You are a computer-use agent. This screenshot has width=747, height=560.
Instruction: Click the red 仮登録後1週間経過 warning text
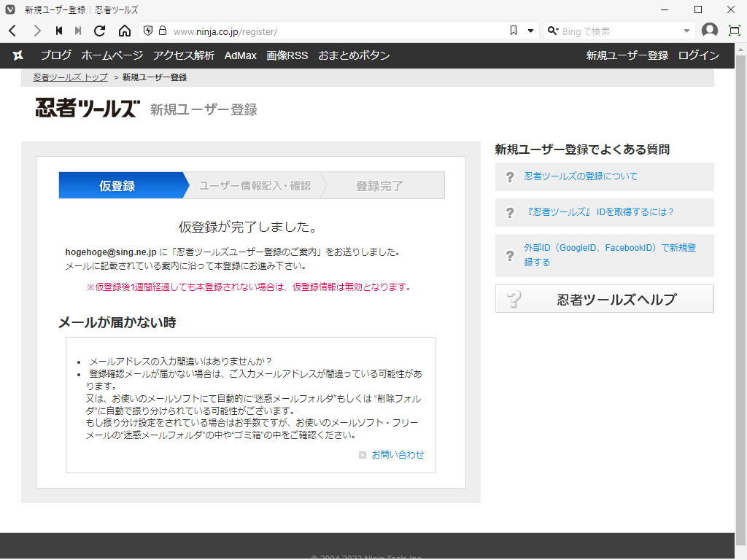click(249, 287)
